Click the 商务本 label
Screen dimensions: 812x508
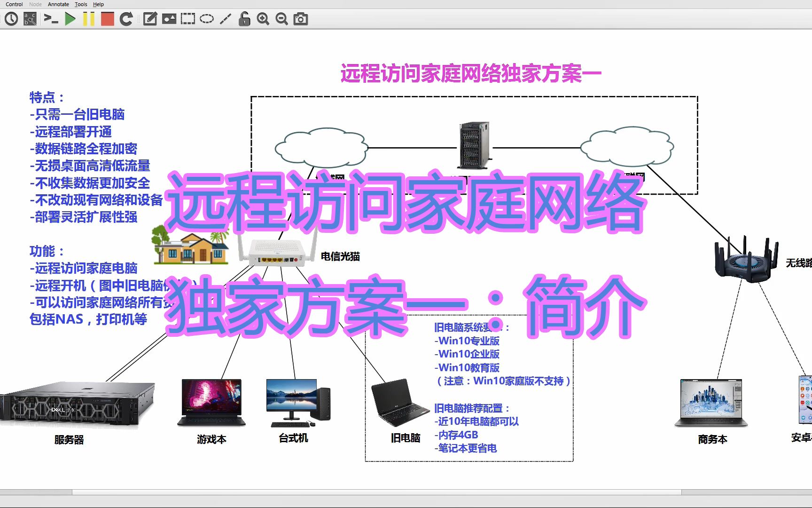(712, 439)
